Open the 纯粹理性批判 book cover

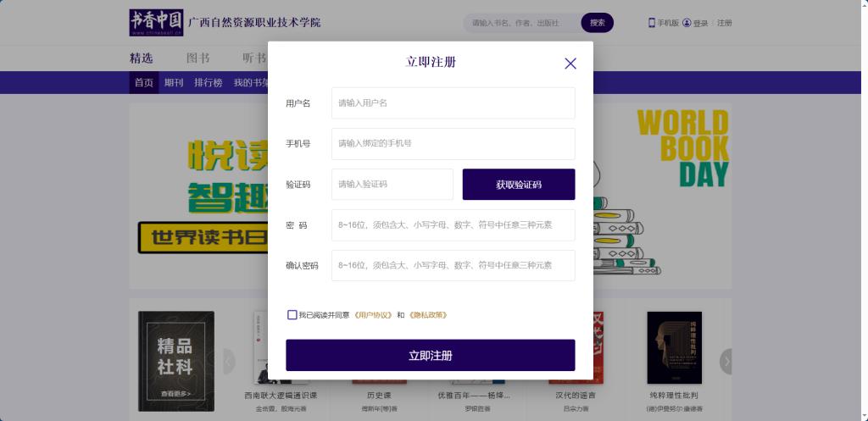(x=674, y=347)
